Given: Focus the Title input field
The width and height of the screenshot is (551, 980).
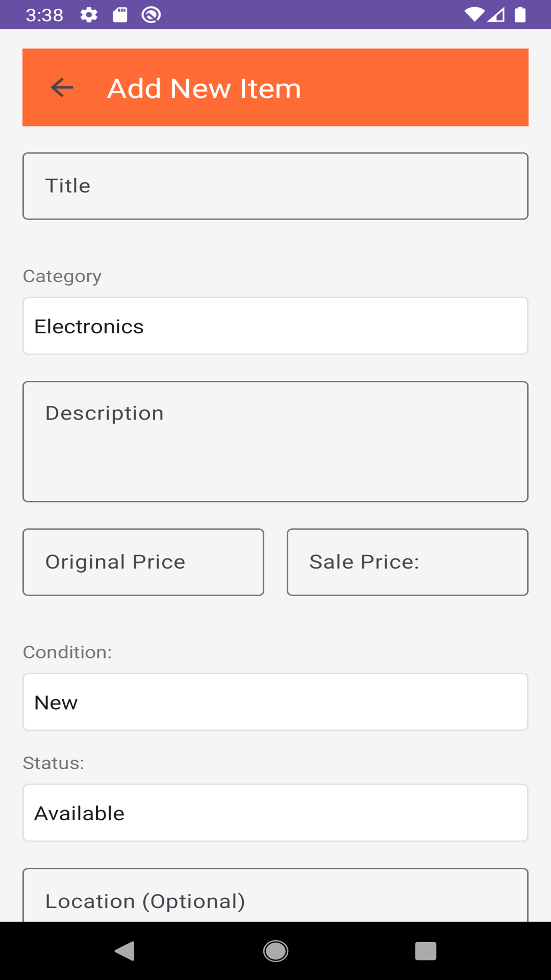Looking at the screenshot, I should pyautogui.click(x=275, y=186).
